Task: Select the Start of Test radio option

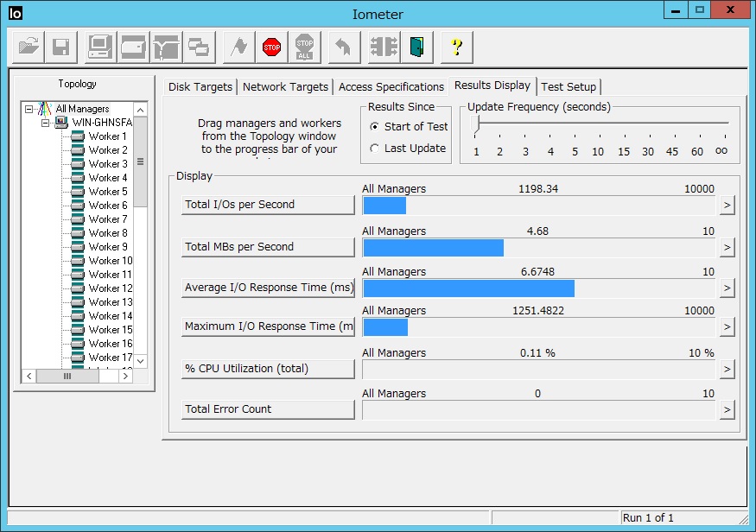Action: click(x=374, y=127)
